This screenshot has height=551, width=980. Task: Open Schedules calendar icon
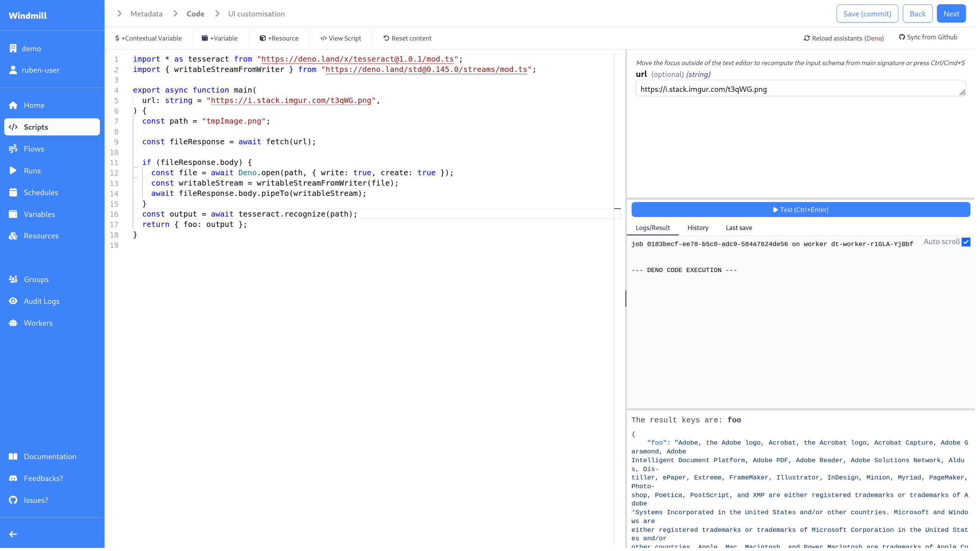tap(13, 192)
